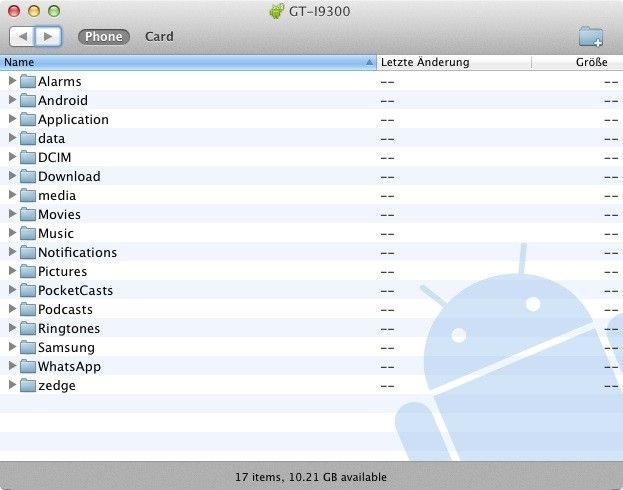This screenshot has width=623, height=490.
Task: Select the Application folder icon
Action: click(28, 120)
